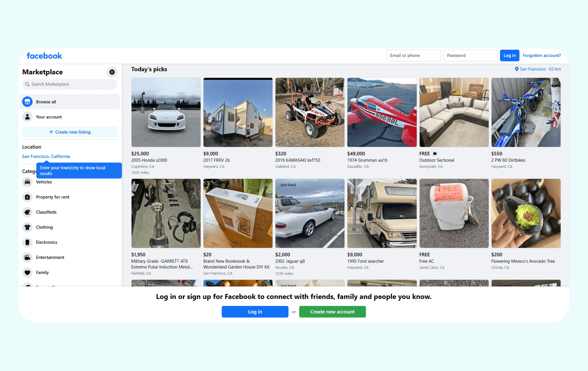588x371 pixels.
Task: Click Forgotten account link
Action: (x=541, y=55)
